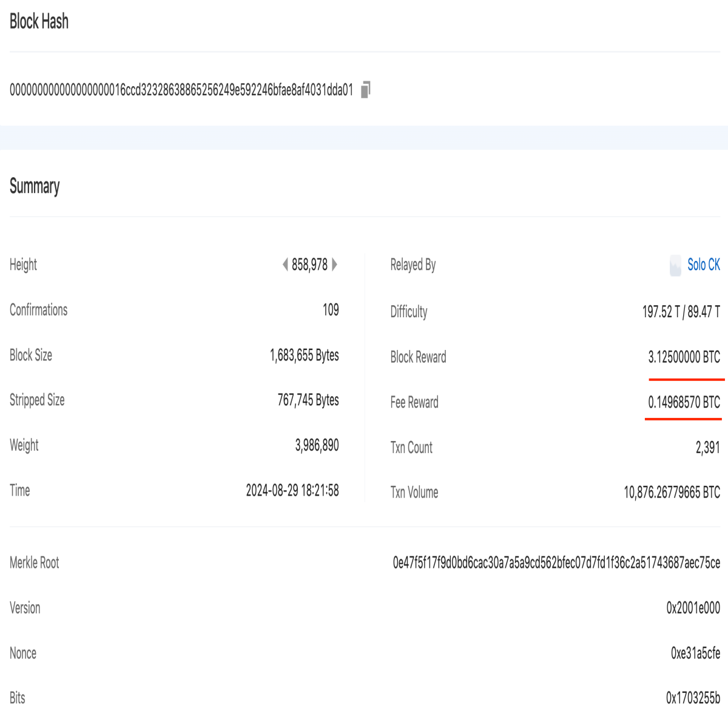This screenshot has width=728, height=728.
Task: Click the Fee Reward label
Action: 414,402
